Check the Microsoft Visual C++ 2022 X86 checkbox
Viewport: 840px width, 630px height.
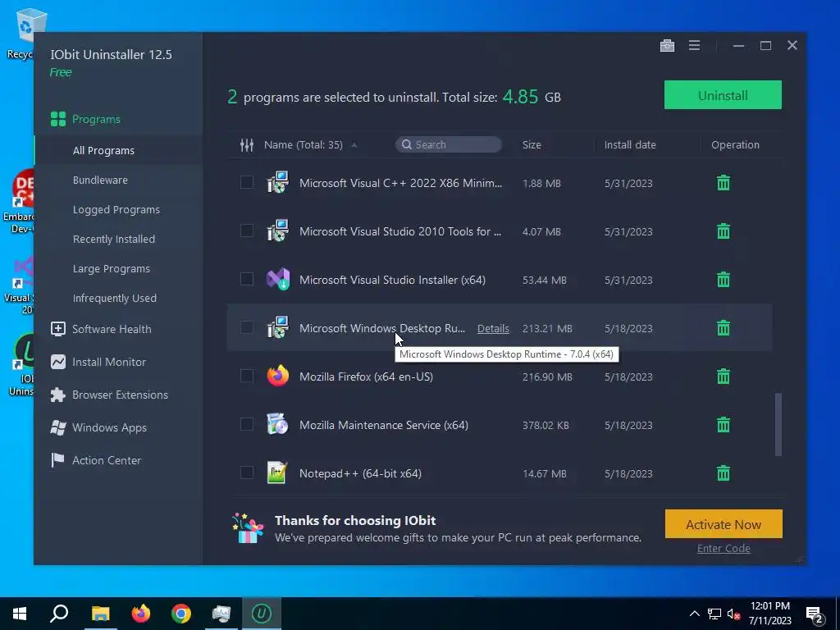pos(246,182)
